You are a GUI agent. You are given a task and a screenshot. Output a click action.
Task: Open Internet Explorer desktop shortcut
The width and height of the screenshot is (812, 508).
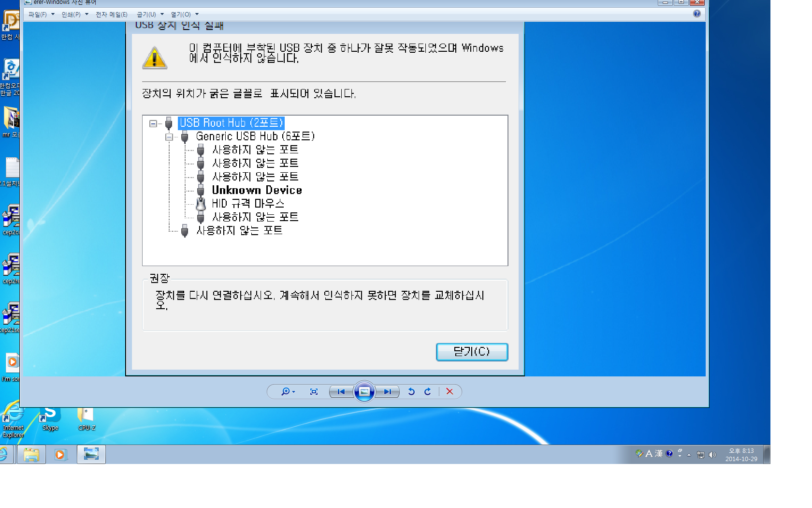[x=13, y=420]
